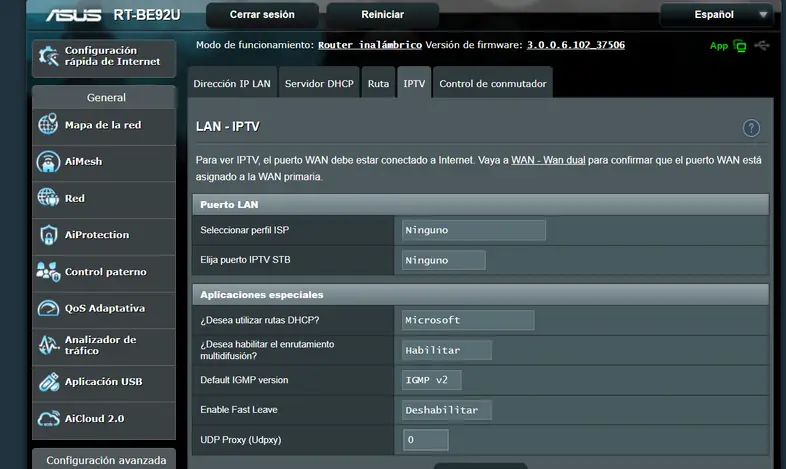The width and height of the screenshot is (786, 469).
Task: Open QoS Adaptativa menu label
Action: coord(105,308)
